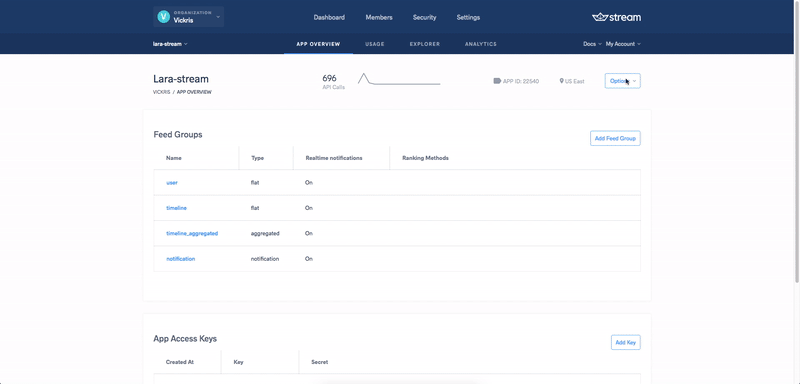Click the Add Key button
Viewport: 800px width, 384px height.
tap(626, 342)
